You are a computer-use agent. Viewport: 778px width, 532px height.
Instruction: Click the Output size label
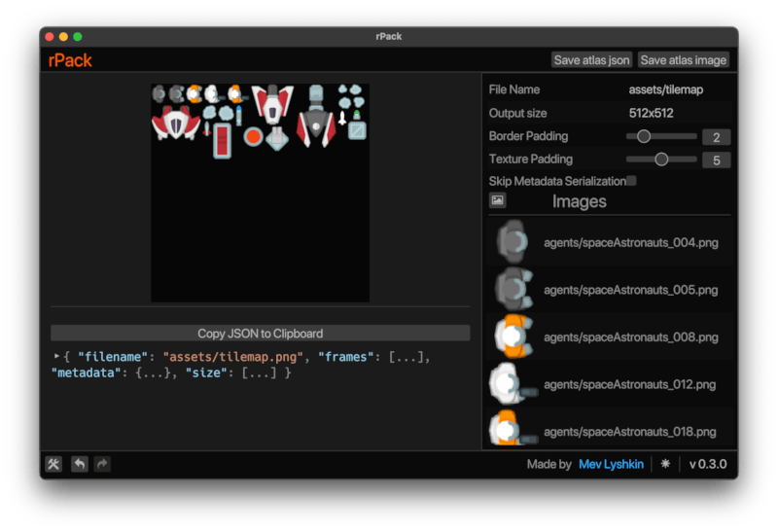pos(517,113)
